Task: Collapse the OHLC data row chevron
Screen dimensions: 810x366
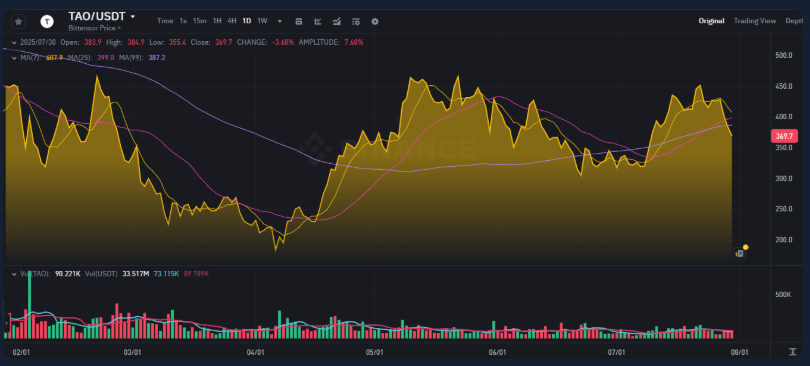Action: tap(14, 42)
